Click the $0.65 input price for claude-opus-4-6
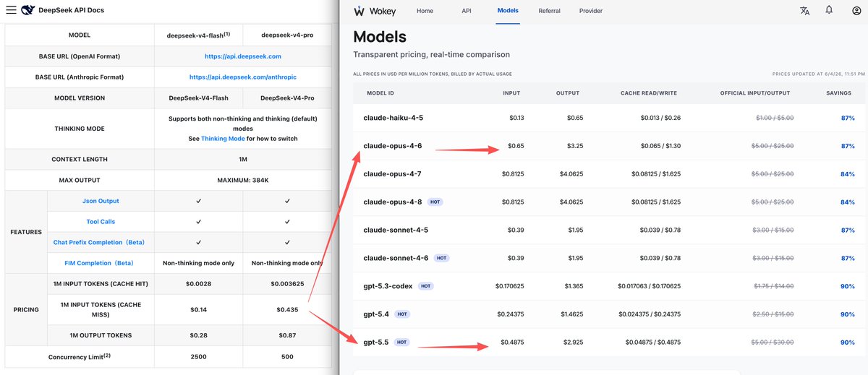This screenshot has width=868, height=375. [x=516, y=146]
